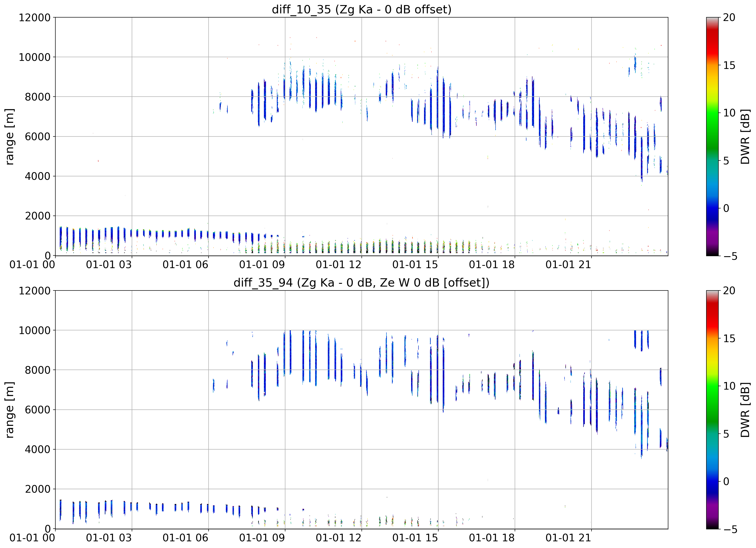Click the '01-01 12' tick label under bottom plot
756x548 pixels.
tap(339, 538)
